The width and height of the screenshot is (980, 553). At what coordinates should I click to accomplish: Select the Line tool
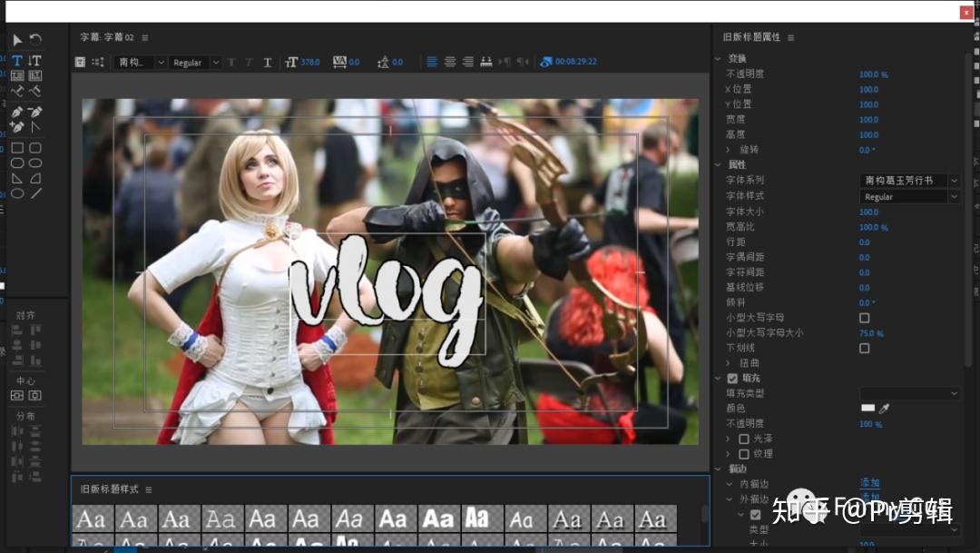pyautogui.click(x=35, y=194)
